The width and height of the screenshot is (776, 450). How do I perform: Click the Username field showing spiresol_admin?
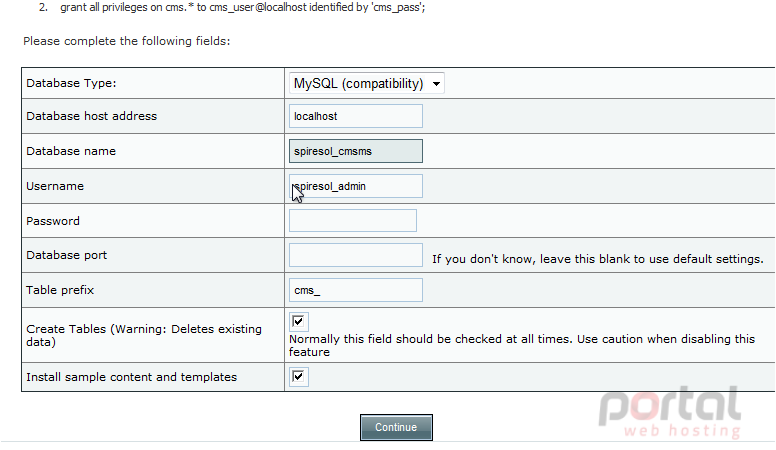[356, 186]
